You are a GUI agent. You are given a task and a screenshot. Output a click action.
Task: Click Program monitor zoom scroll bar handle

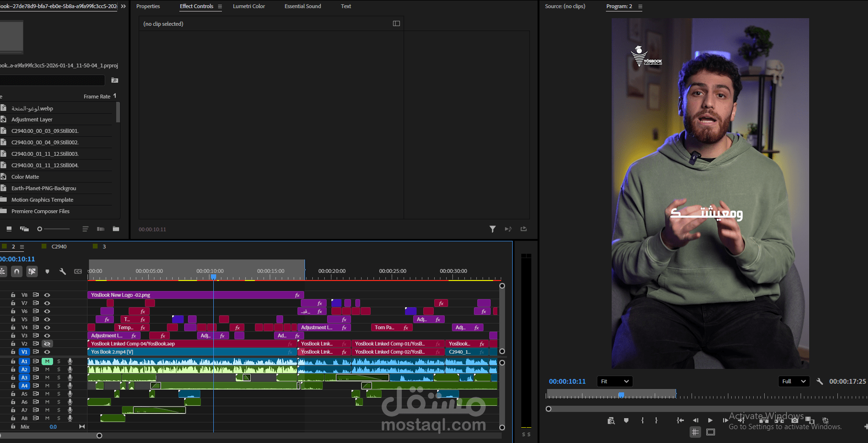tap(549, 409)
